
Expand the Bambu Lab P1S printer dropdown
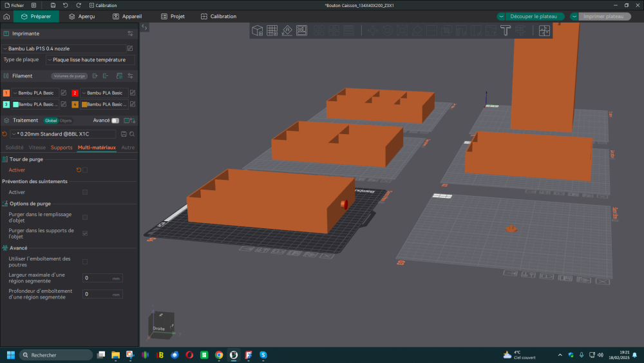point(64,48)
